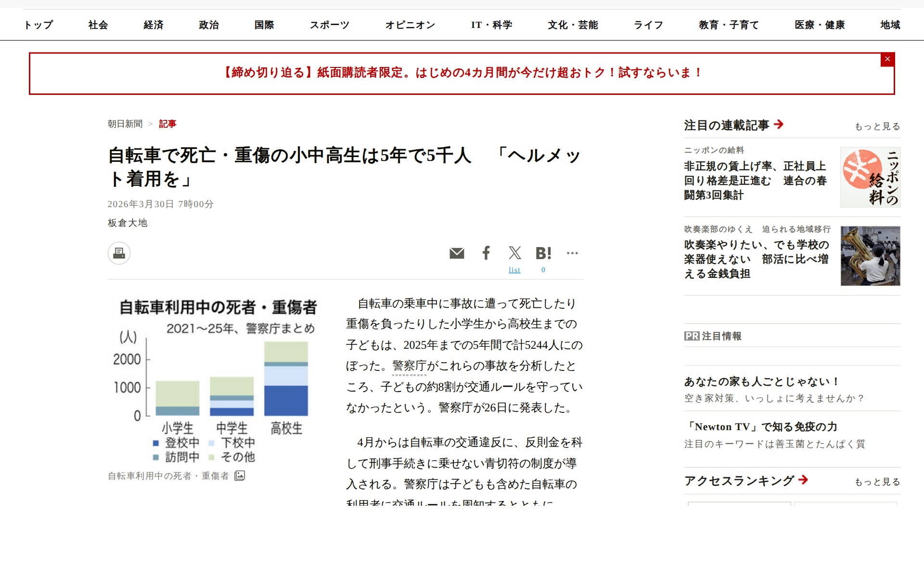Viewport: 924px width, 578px height.
Task: Dismiss the subscription promotion banner
Action: tap(887, 59)
